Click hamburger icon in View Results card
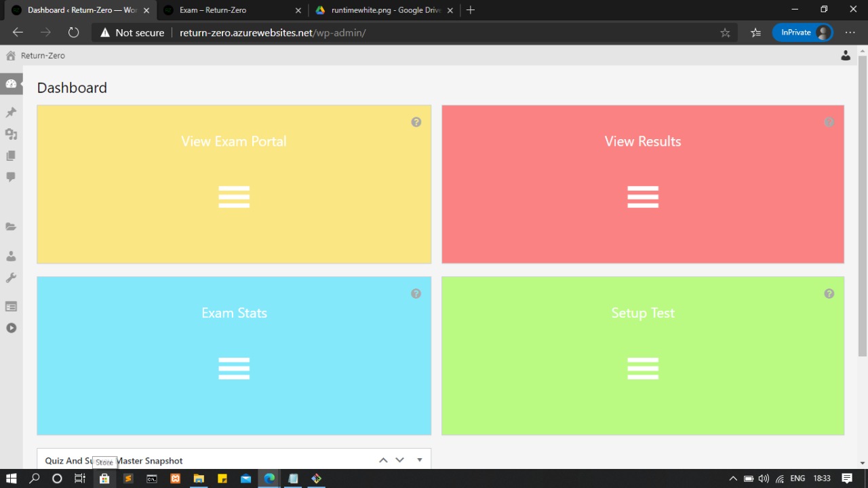Image resolution: width=868 pixels, height=488 pixels. pyautogui.click(x=643, y=197)
